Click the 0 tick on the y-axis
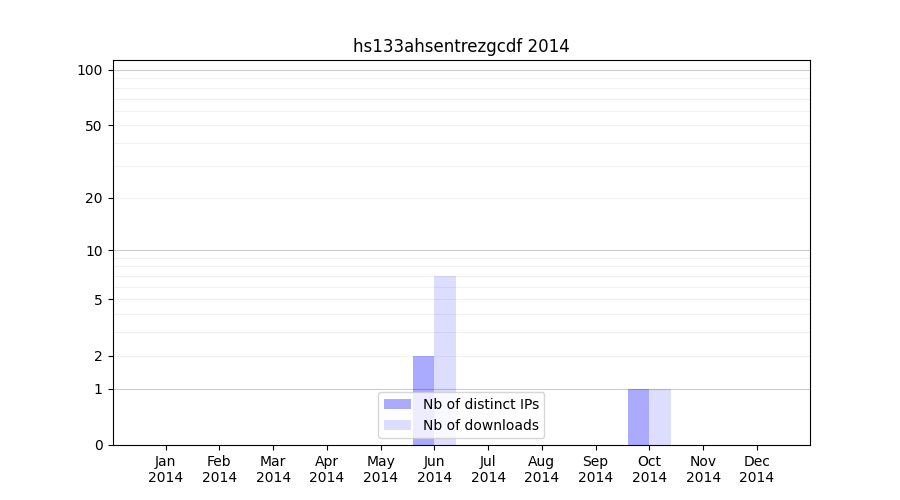The width and height of the screenshot is (900, 500). pos(98,445)
